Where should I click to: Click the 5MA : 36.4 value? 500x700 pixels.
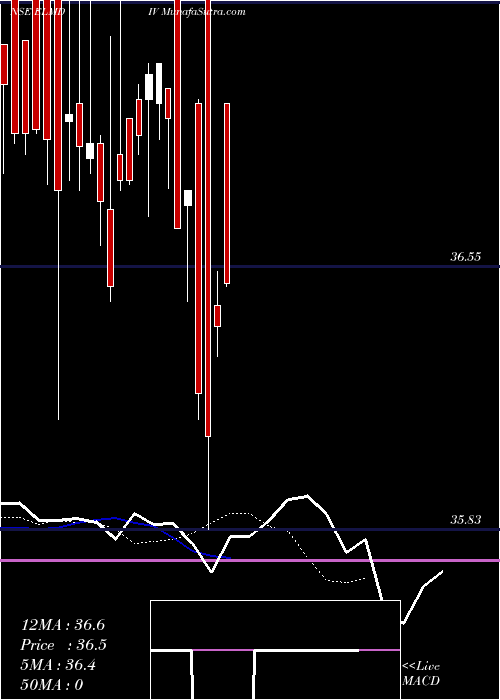pos(59,665)
